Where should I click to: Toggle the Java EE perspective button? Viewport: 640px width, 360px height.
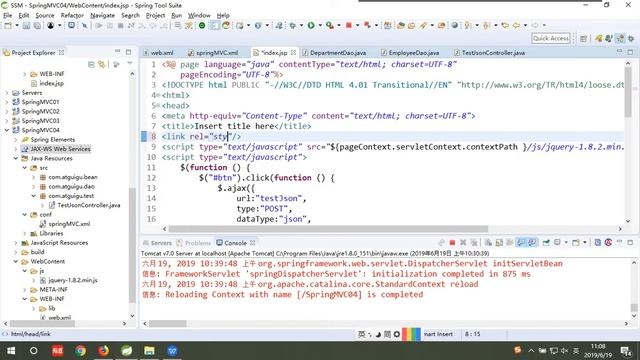click(x=620, y=38)
